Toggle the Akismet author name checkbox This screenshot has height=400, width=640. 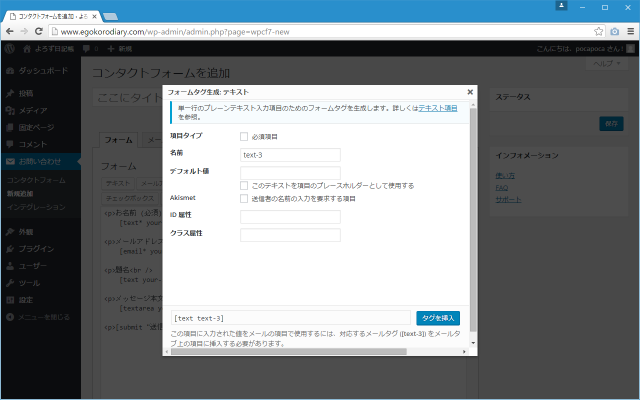point(245,198)
